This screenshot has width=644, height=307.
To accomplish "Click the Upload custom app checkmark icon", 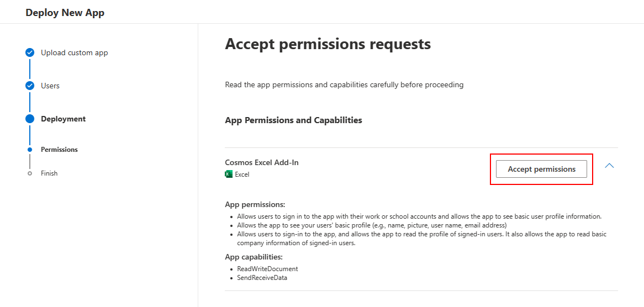I will (x=30, y=52).
